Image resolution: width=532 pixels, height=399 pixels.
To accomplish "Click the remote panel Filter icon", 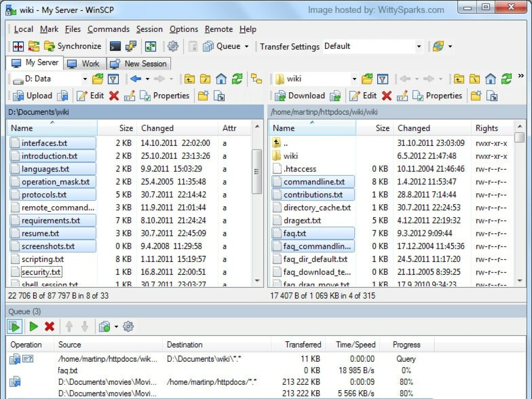I will pyautogui.click(x=383, y=79).
